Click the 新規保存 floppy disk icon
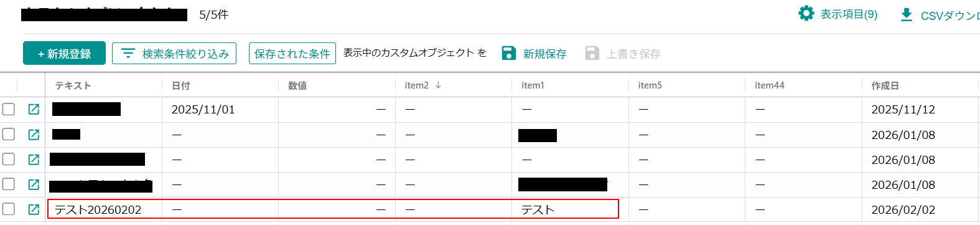This screenshot has height=225, width=980. (508, 53)
